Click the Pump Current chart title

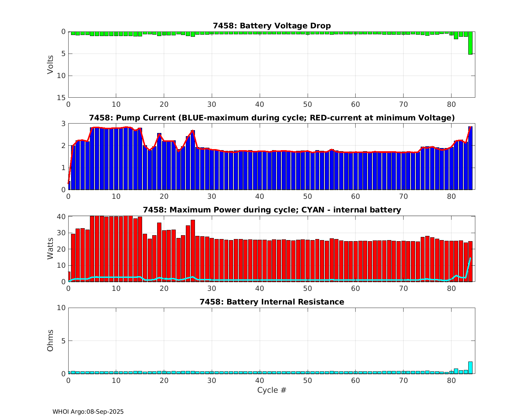(272, 118)
